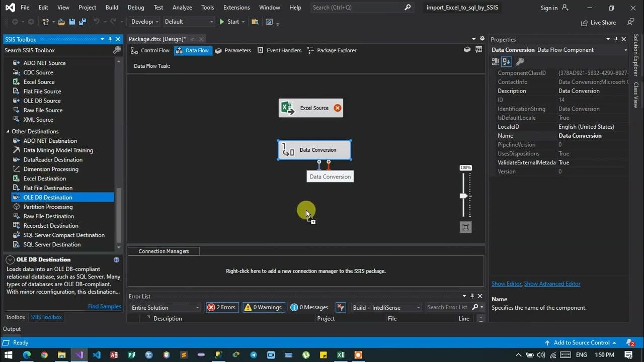This screenshot has height=362, width=644.
Task: Select OLE DB Source in toolbox
Action: (x=42, y=101)
